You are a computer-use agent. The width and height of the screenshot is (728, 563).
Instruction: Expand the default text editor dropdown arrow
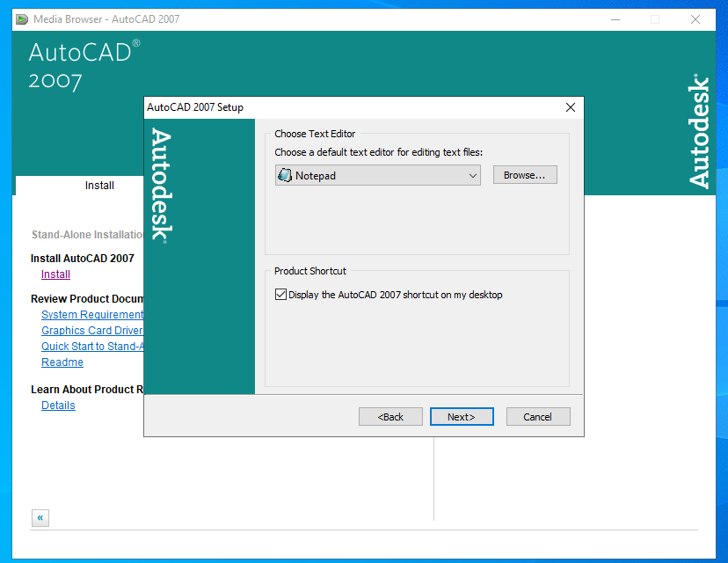(473, 176)
